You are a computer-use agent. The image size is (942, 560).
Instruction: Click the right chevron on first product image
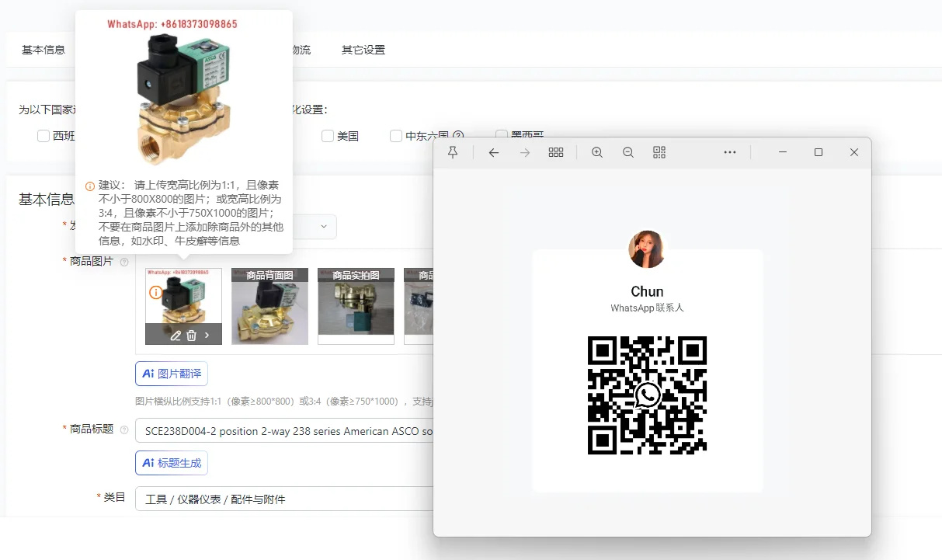[207, 336]
